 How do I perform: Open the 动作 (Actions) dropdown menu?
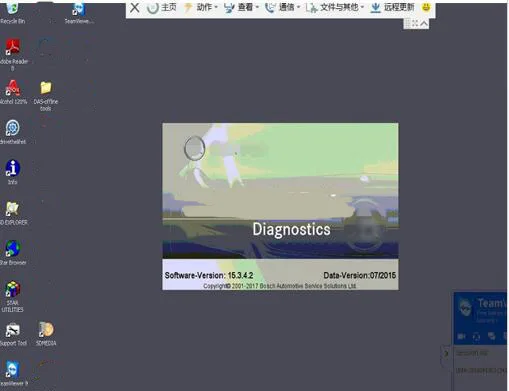[201, 7]
